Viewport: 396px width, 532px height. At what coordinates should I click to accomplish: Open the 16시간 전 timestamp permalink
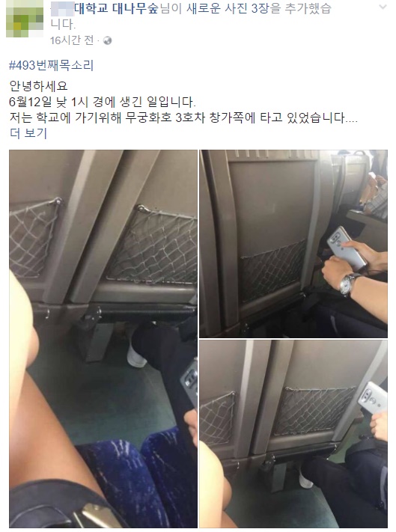(x=72, y=40)
